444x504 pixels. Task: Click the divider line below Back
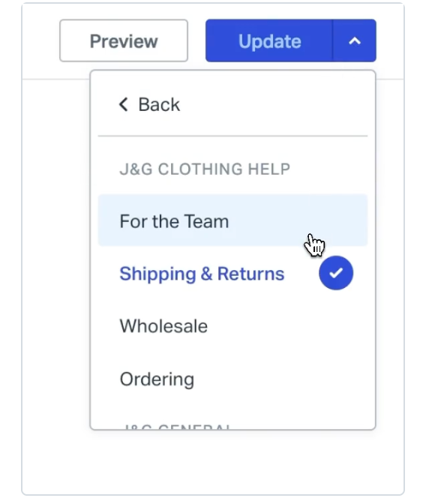coord(232,136)
